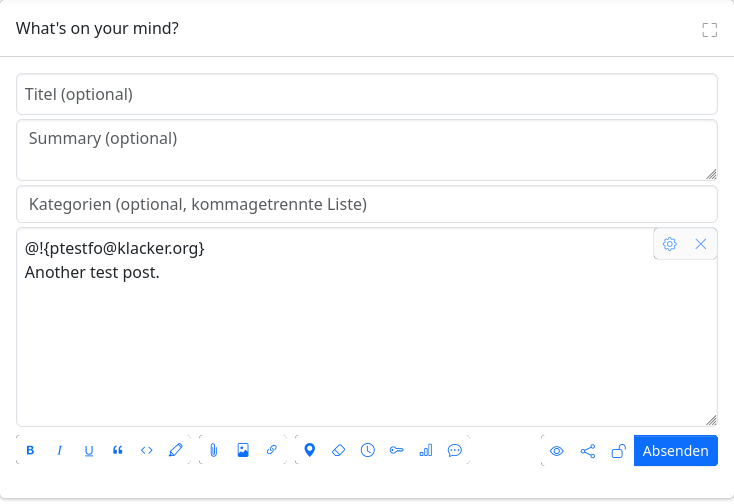Attach a file with paperclip icon
Image resolution: width=734 pixels, height=504 pixels.
[x=214, y=450]
